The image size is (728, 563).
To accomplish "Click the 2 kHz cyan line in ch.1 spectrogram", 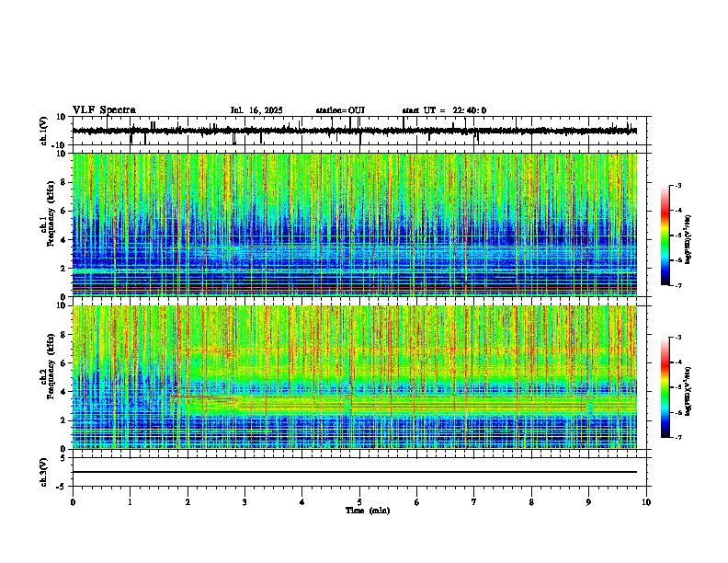I will click(355, 269).
